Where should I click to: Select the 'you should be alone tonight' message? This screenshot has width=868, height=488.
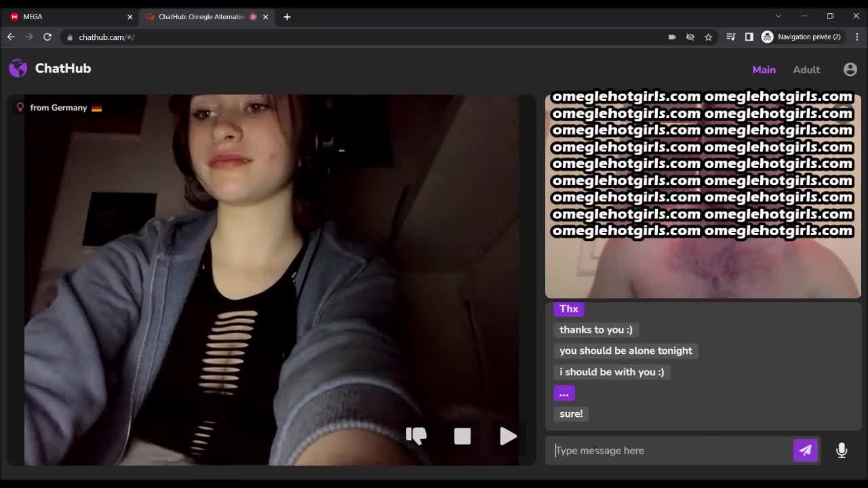(626, 351)
